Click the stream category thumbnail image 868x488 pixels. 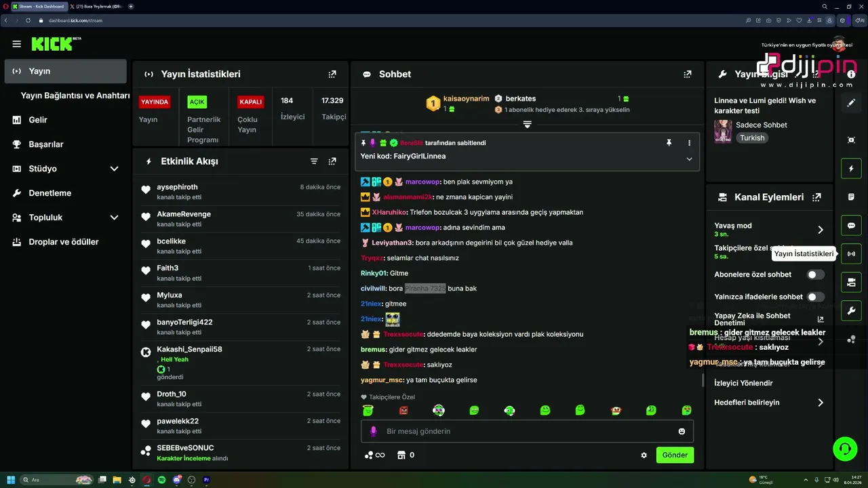tap(723, 131)
